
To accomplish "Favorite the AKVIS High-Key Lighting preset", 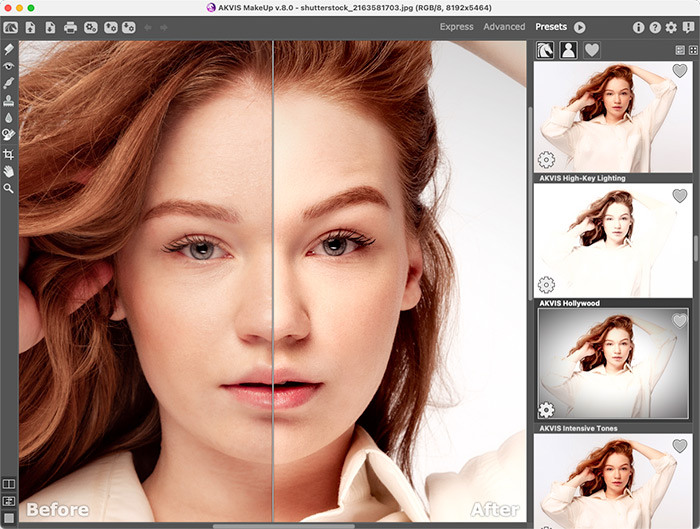I will pos(680,71).
